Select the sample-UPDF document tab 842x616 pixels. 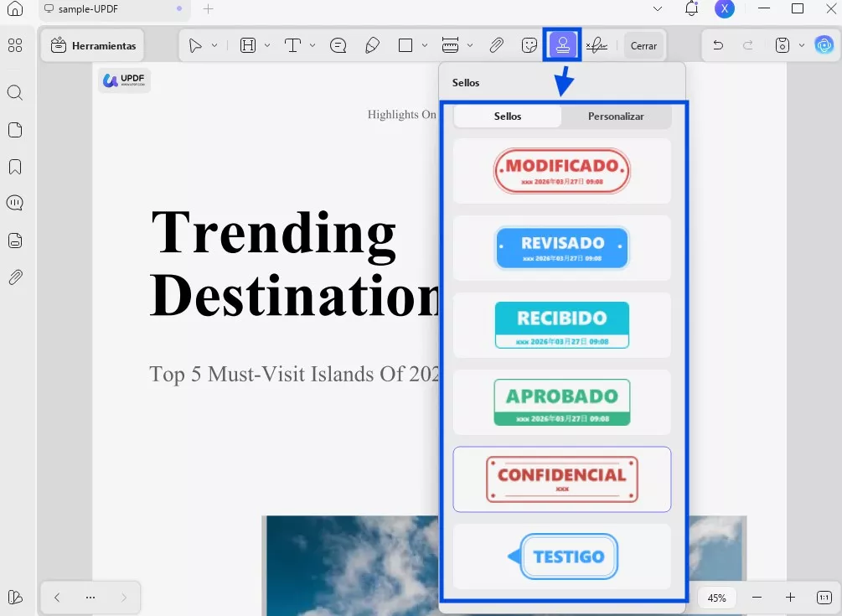tap(115, 9)
